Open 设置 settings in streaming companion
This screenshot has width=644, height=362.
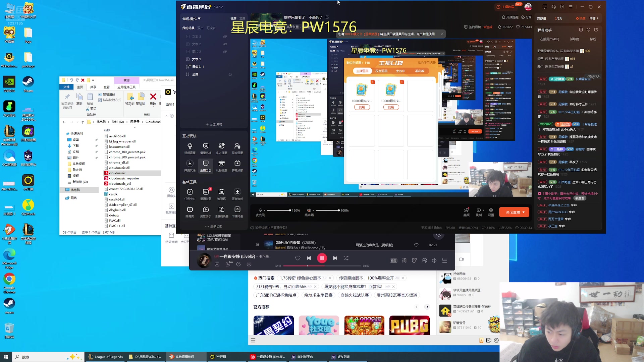(491, 212)
